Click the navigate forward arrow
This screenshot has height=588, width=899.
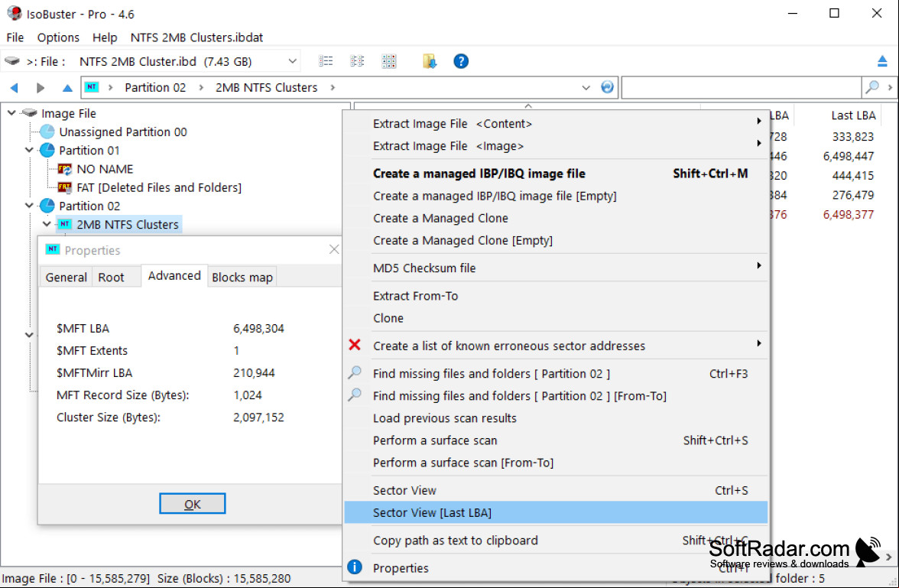click(x=40, y=88)
